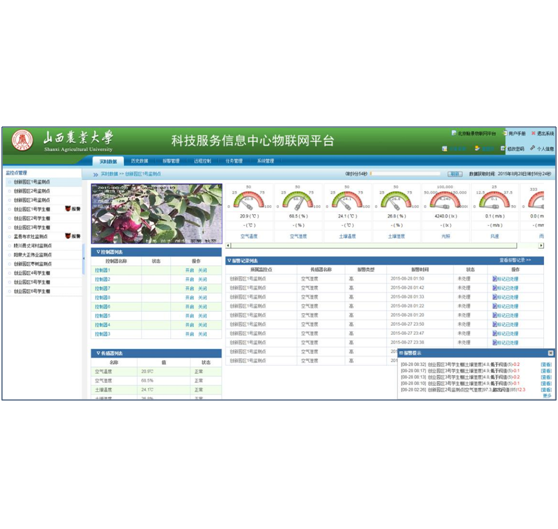Open the third navigation tab, 报警管理 (alarm management)

171,161
